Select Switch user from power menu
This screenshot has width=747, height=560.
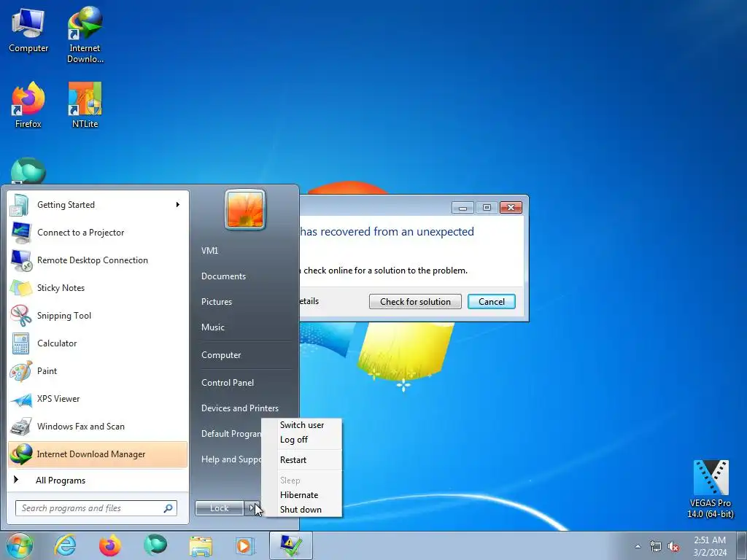(301, 425)
